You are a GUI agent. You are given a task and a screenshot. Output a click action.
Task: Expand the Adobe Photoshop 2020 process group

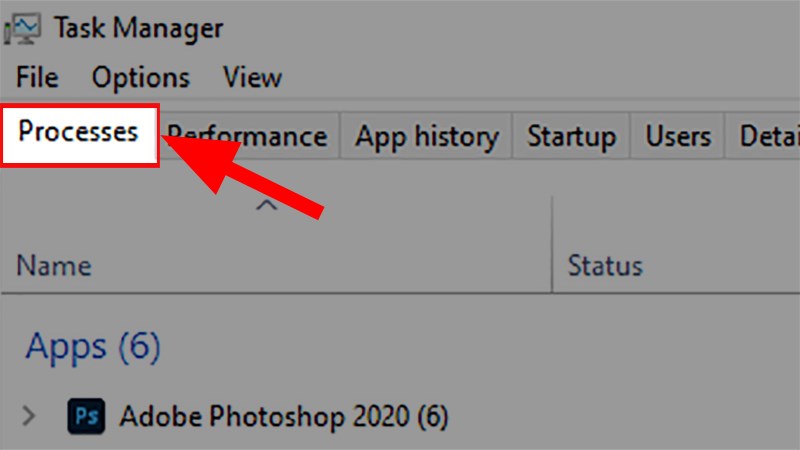30,414
